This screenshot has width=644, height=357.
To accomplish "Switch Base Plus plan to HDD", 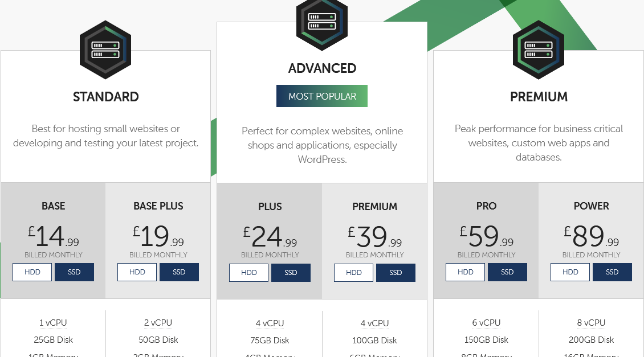I will 137,272.
